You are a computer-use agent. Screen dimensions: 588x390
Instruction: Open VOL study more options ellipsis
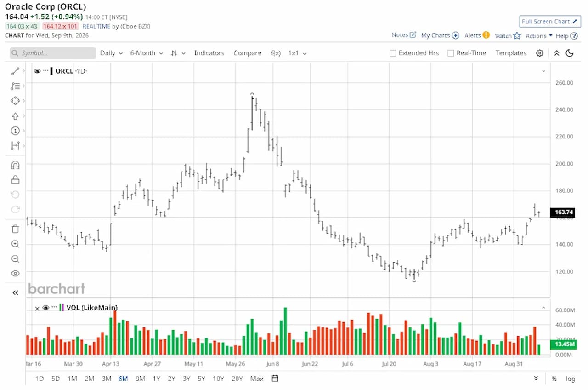(54, 307)
